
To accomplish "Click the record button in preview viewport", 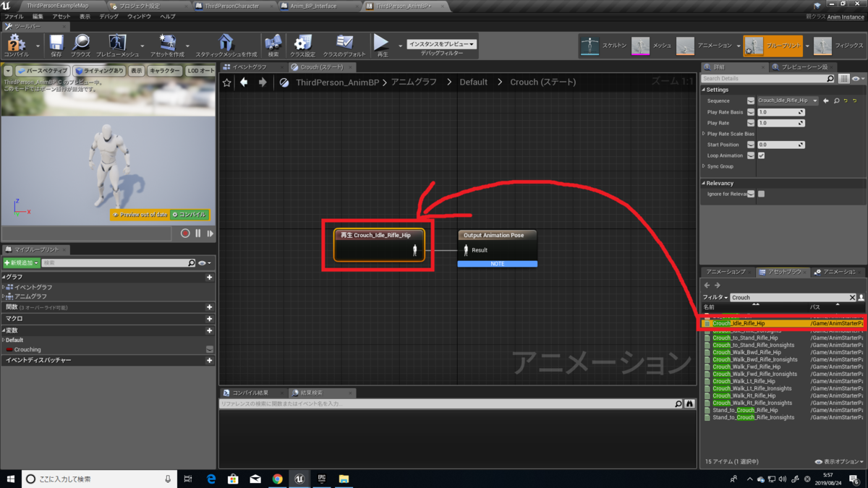I will (185, 234).
